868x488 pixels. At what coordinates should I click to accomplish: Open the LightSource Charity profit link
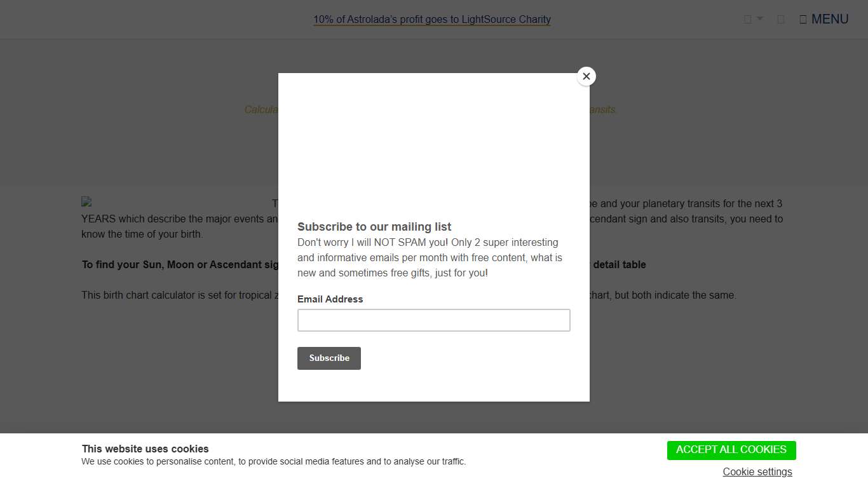[431, 20]
